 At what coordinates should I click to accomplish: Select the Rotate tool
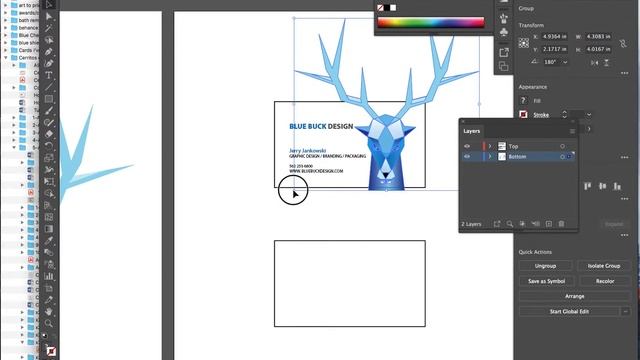tap(49, 146)
